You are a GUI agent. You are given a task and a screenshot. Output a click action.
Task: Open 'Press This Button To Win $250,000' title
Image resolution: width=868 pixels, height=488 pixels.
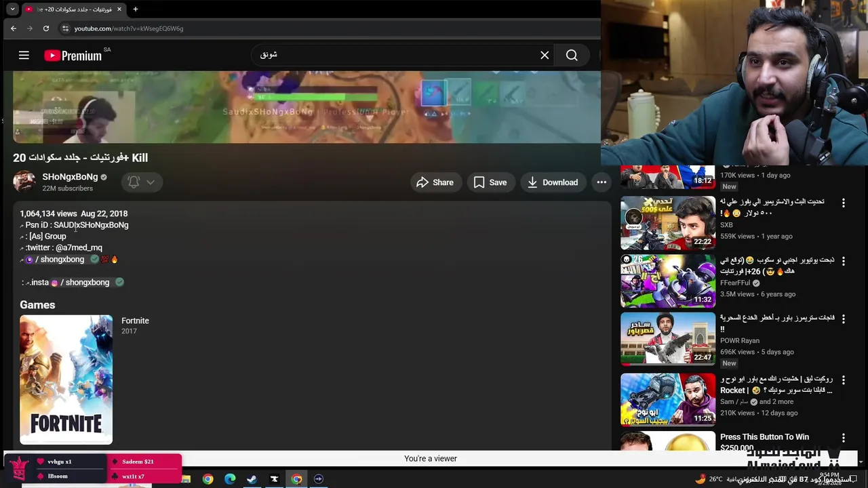(764, 442)
